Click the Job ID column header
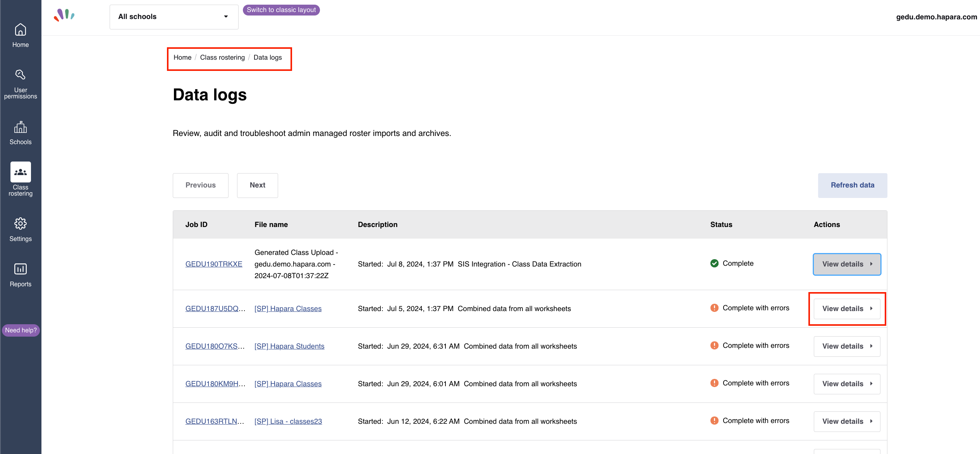 (x=196, y=225)
